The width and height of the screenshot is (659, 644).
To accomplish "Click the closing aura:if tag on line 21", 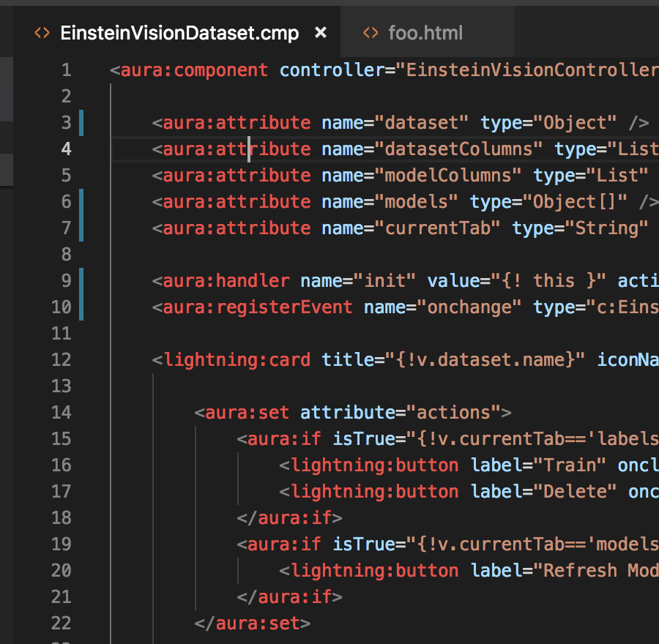I will 289,596.
